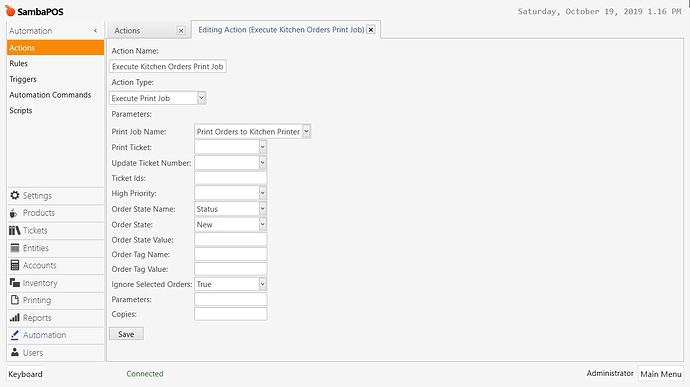
Task: Switch to the Actions tab
Action: point(127,31)
